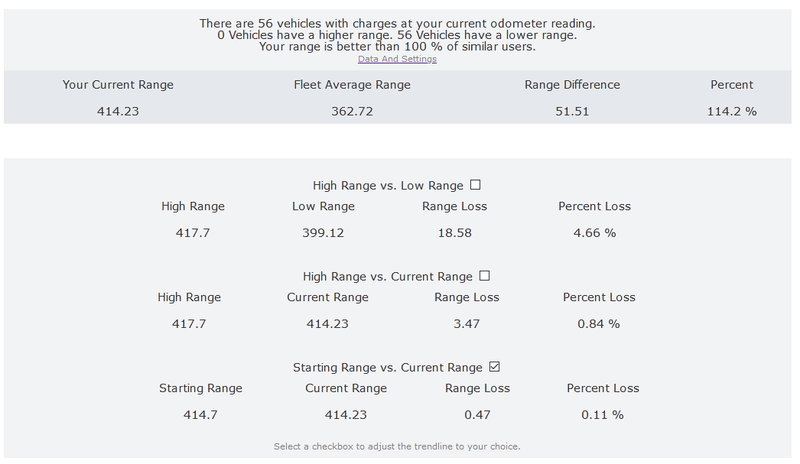The height and width of the screenshot is (464, 800).
Task: Click the Range Difference header
Action: [571, 85]
